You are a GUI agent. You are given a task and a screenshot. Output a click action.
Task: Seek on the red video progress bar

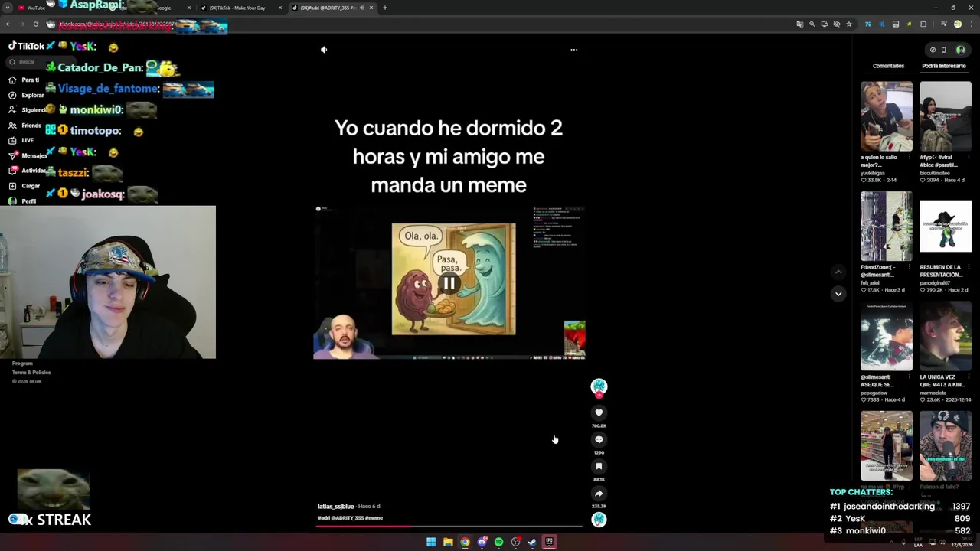coord(450,526)
